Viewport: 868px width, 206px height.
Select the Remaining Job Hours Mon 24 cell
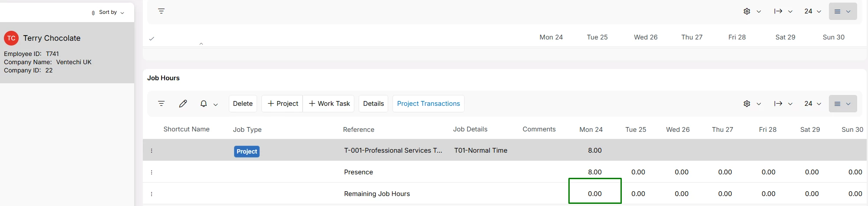[x=595, y=191]
